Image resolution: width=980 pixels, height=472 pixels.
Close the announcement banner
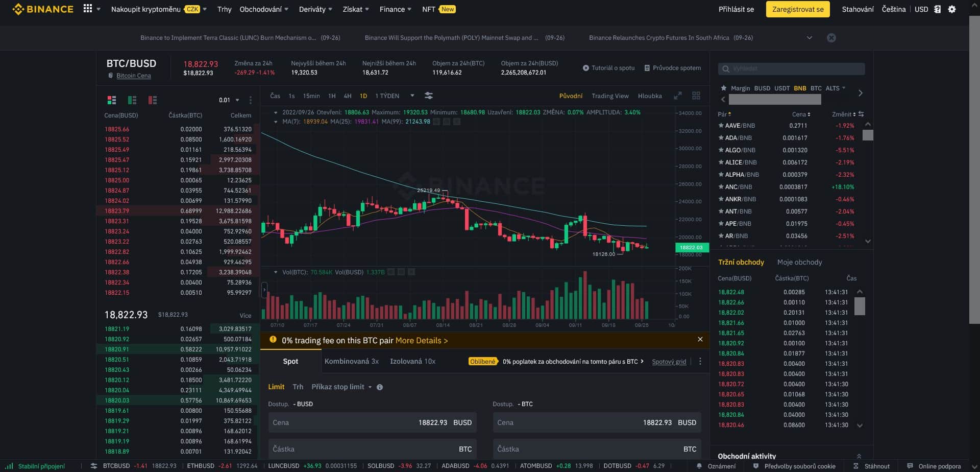(x=831, y=38)
